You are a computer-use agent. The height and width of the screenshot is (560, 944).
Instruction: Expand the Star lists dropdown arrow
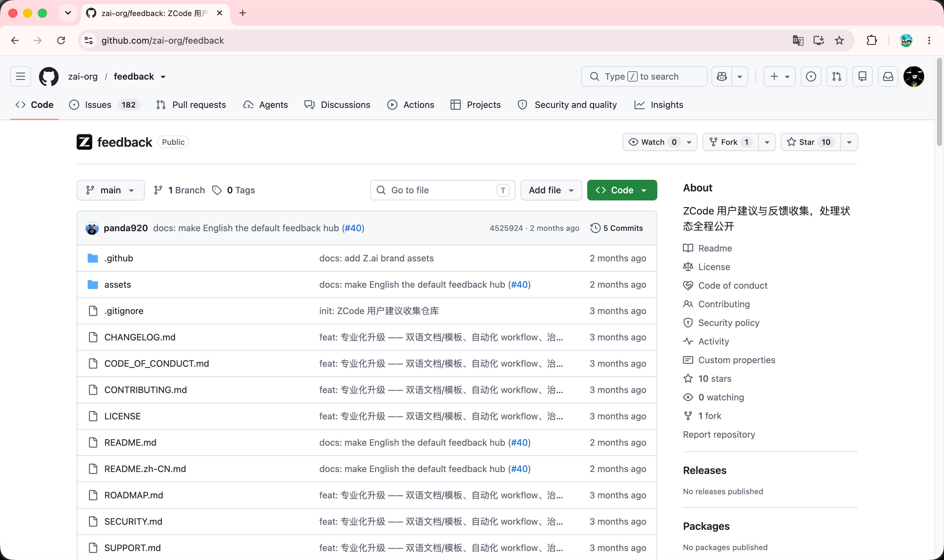coord(849,142)
